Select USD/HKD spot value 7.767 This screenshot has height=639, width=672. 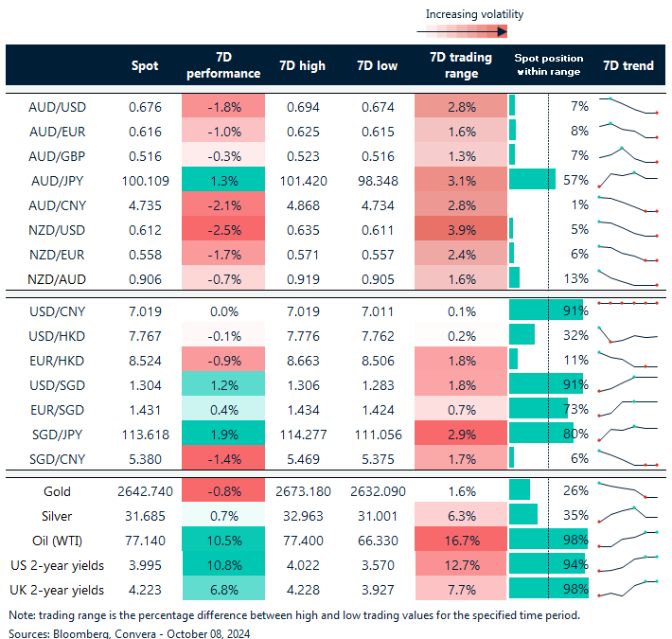(146, 336)
